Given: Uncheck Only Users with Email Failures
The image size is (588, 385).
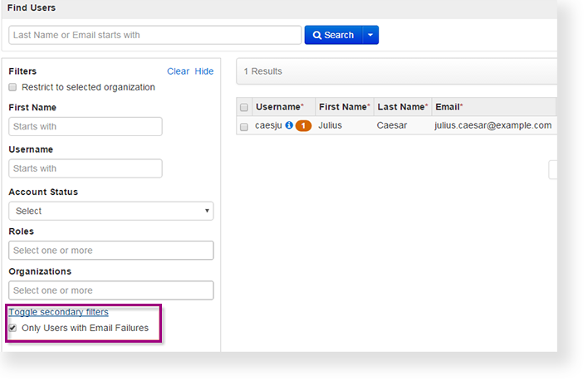Looking at the screenshot, I should (x=12, y=328).
